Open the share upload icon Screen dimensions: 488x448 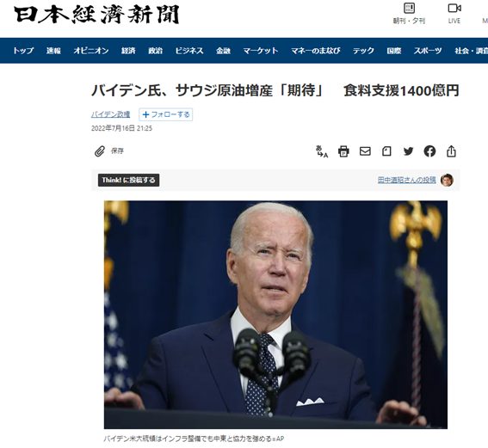tap(451, 151)
